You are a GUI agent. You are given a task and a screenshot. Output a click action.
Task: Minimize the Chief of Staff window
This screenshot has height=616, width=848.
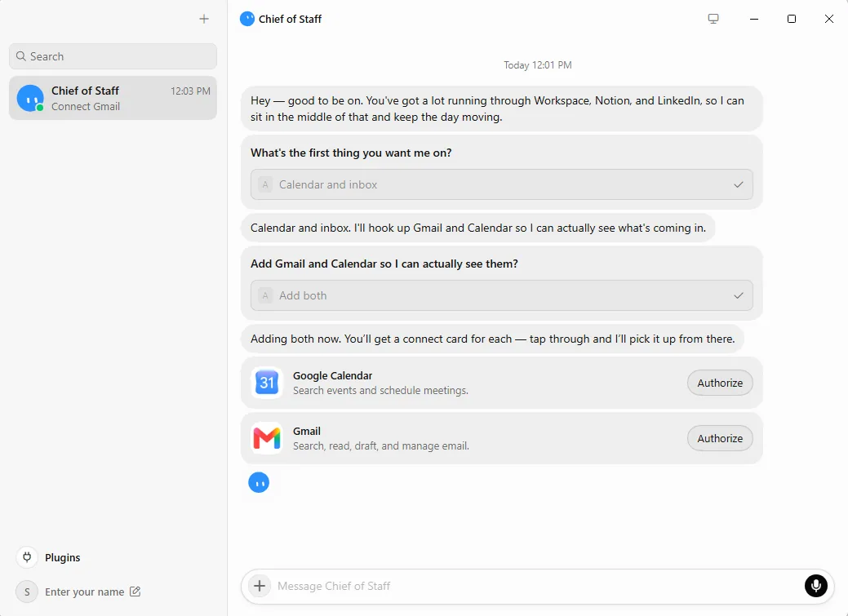pyautogui.click(x=754, y=19)
